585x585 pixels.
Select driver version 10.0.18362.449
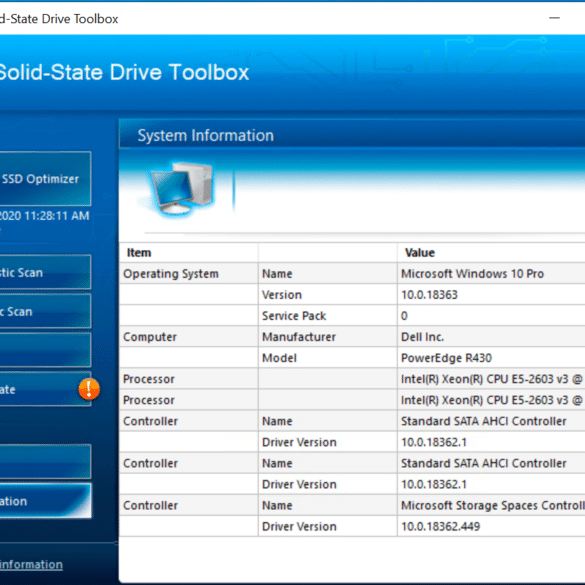(440, 526)
